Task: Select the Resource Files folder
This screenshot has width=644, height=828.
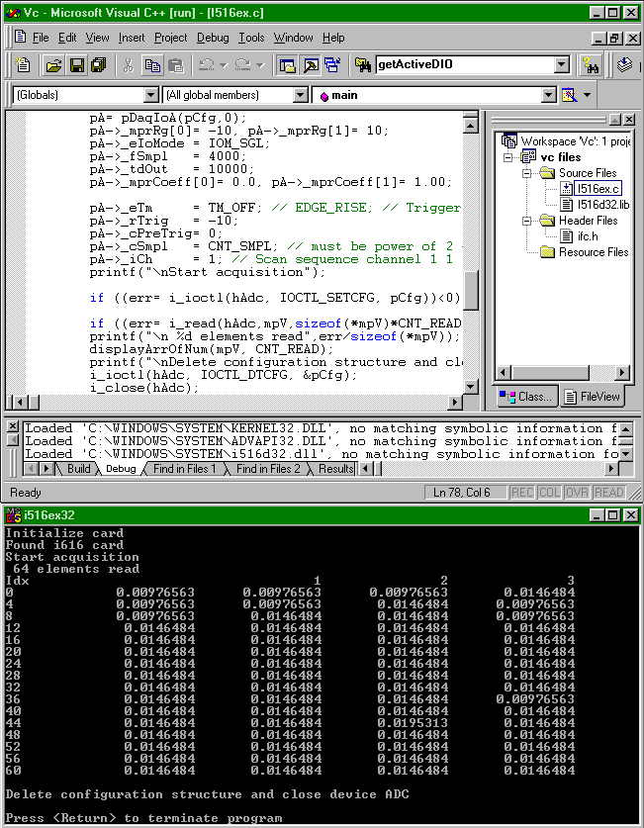Action: pos(594,252)
